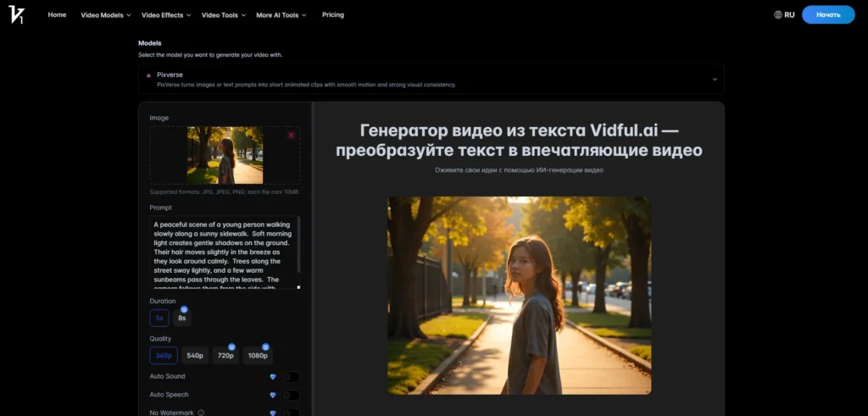Viewport: 868px width, 416px height.
Task: Click inside the Prompt text area
Action: (224, 252)
